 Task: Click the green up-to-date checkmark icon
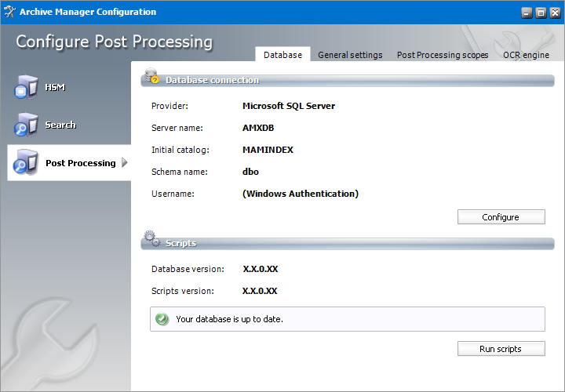tap(162, 319)
